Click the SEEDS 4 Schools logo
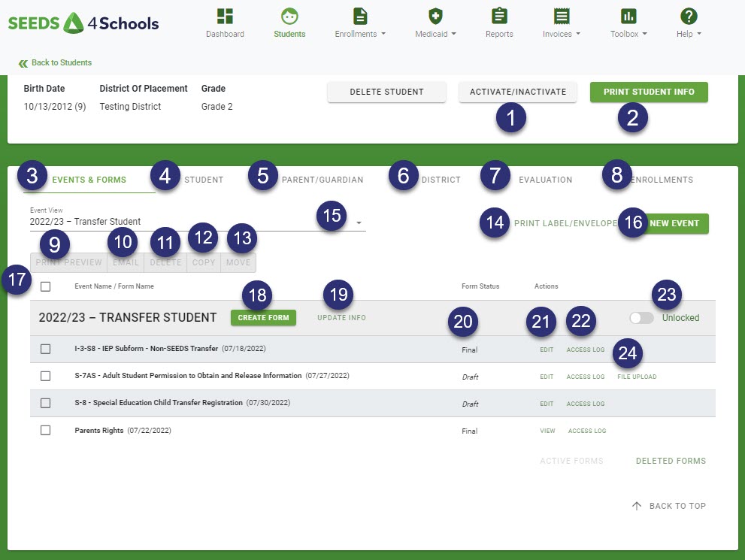745x560 pixels. [x=83, y=23]
